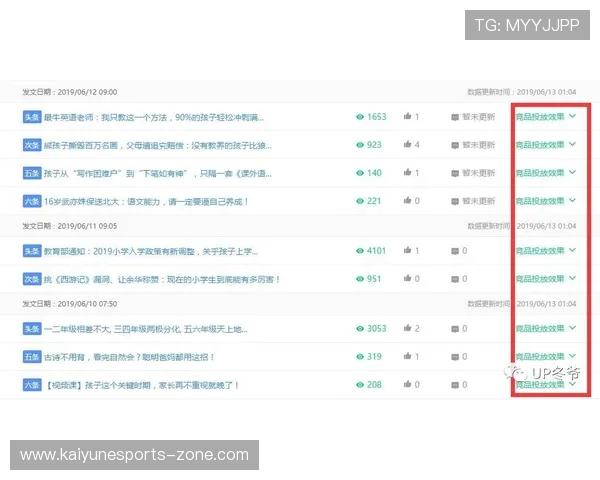Image resolution: width=600 pixels, height=480 pixels.
Task: Click the 五条 badge on the 古诗不用背 article
Action: (32, 357)
